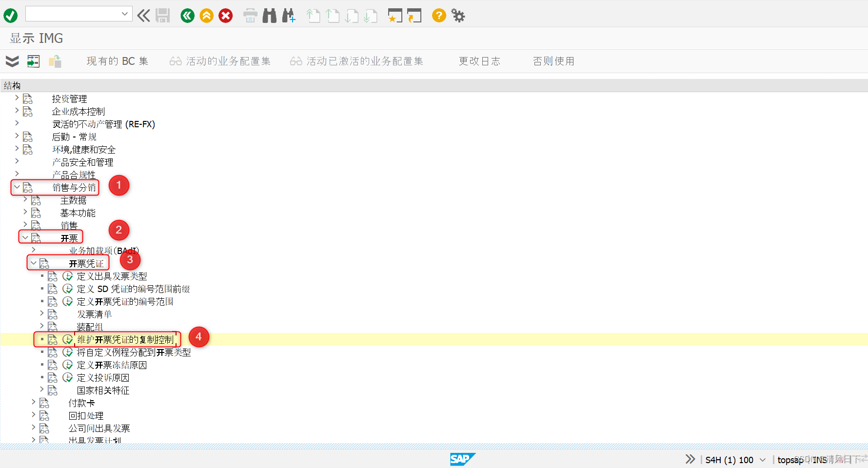Collapse the 销售与分销 node
The image size is (868, 468).
[x=17, y=187]
